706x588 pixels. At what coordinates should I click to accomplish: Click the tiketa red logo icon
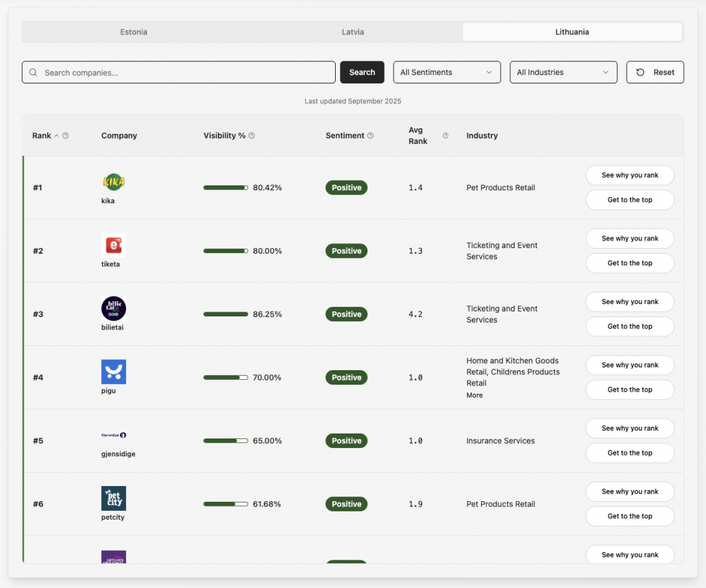pos(113,245)
